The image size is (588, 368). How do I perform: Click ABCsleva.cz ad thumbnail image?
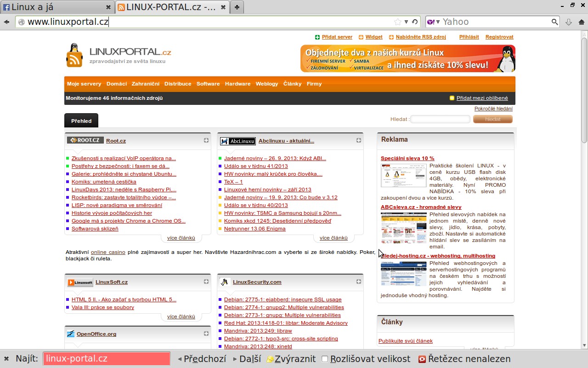tap(404, 228)
